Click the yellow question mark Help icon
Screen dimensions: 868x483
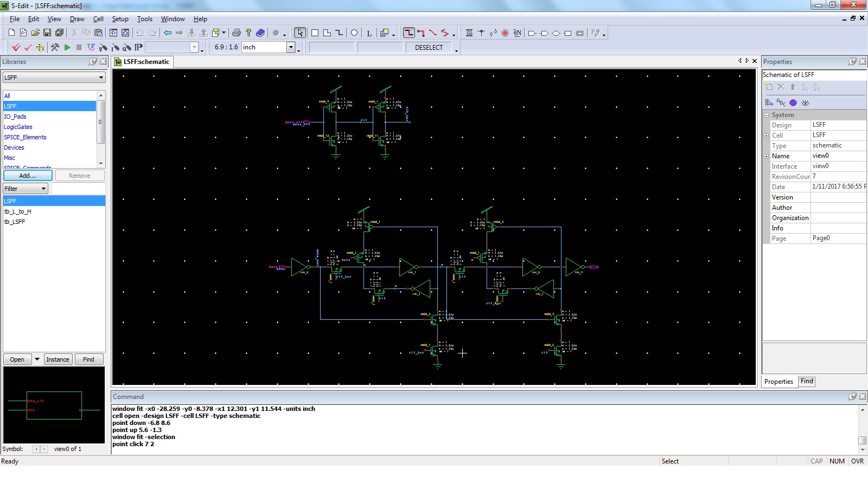pos(248,33)
